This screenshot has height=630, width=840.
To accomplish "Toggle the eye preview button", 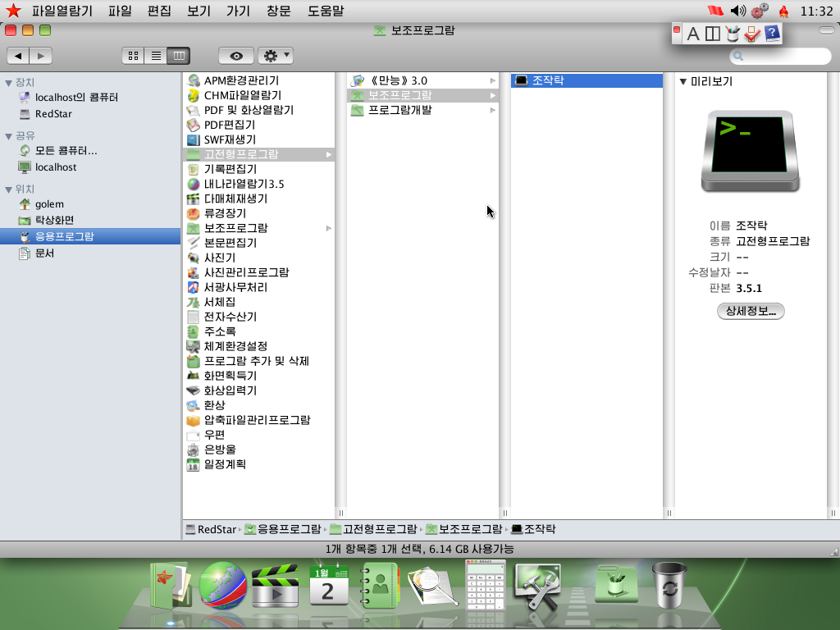I will click(x=235, y=56).
